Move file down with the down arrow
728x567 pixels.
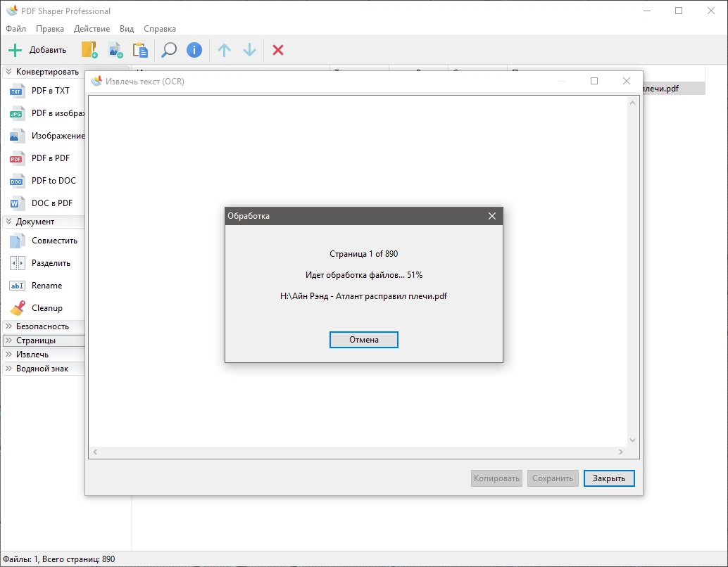(x=249, y=50)
